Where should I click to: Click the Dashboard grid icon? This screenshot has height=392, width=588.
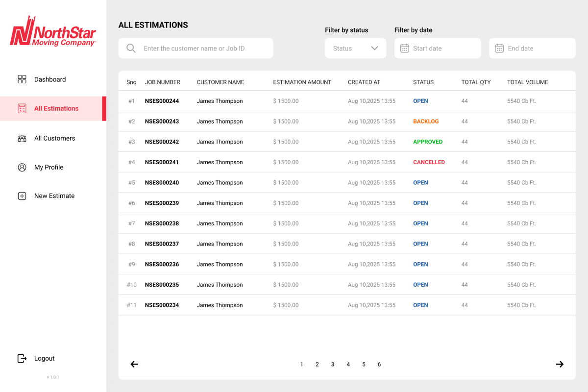[22, 79]
